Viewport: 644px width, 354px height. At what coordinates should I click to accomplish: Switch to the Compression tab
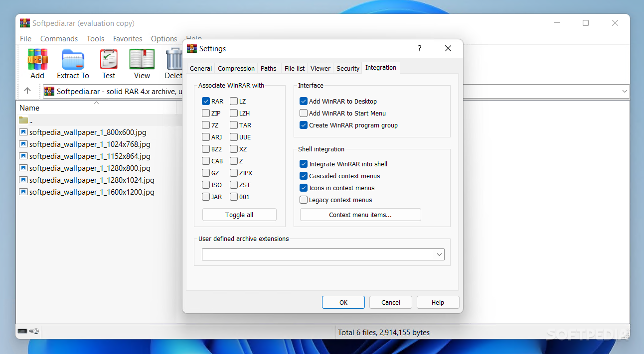(236, 68)
